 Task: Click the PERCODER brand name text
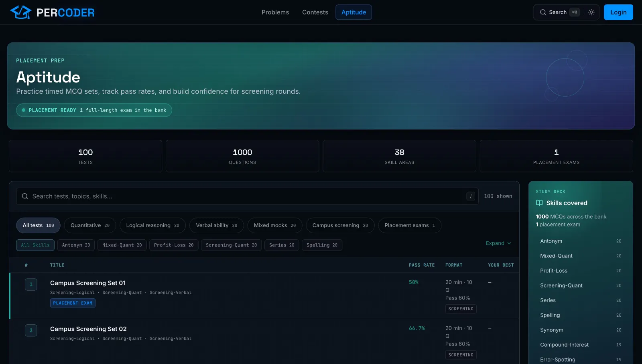point(65,13)
